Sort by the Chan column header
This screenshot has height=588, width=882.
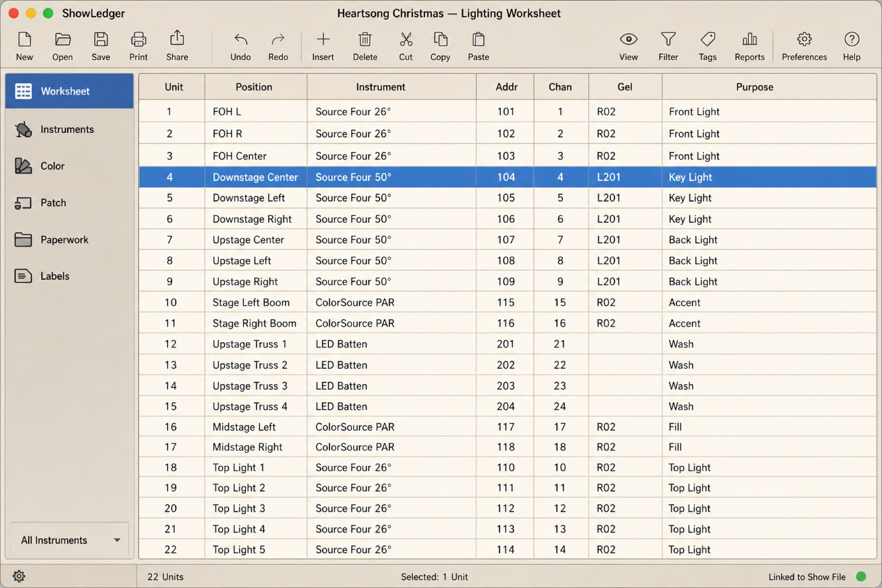(561, 87)
